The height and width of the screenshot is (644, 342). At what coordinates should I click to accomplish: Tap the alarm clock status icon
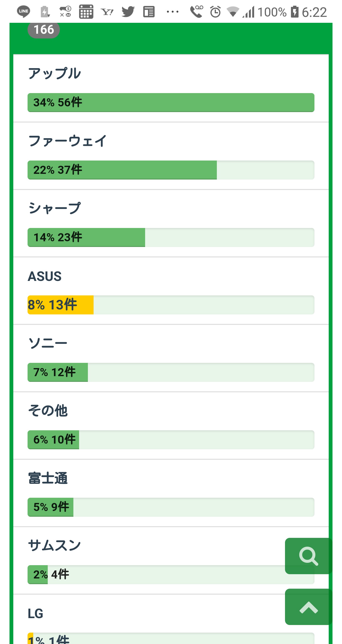click(215, 12)
